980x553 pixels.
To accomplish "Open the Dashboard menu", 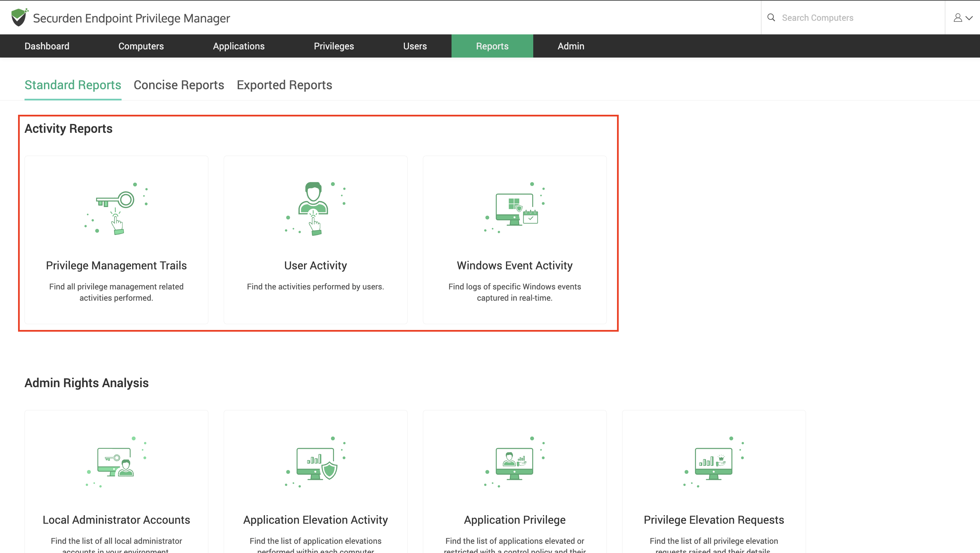I will pyautogui.click(x=47, y=46).
